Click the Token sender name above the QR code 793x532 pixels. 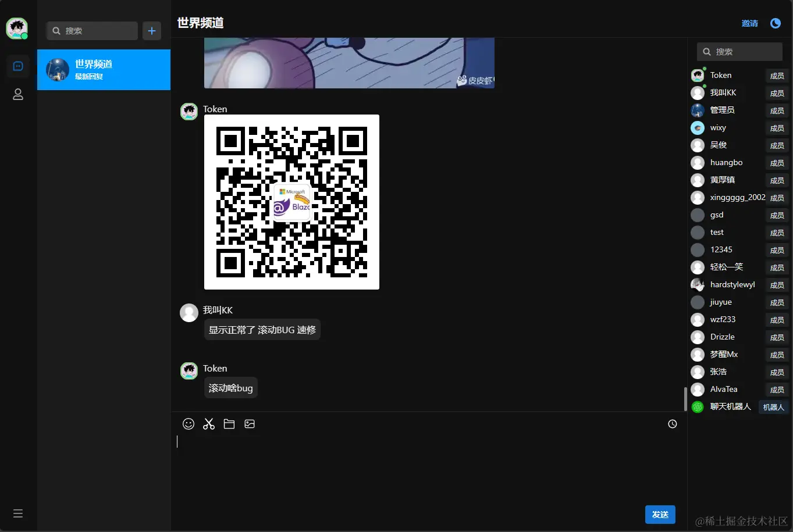click(x=215, y=109)
